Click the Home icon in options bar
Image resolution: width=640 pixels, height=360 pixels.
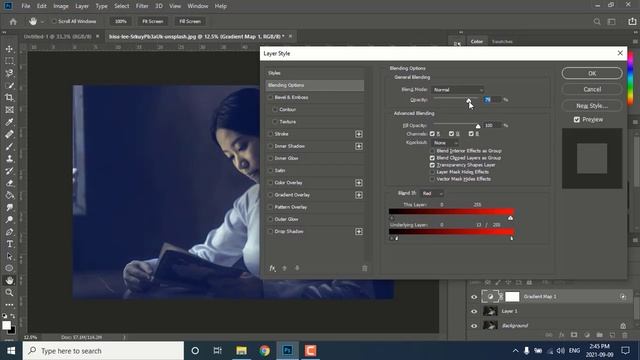pos(13,21)
